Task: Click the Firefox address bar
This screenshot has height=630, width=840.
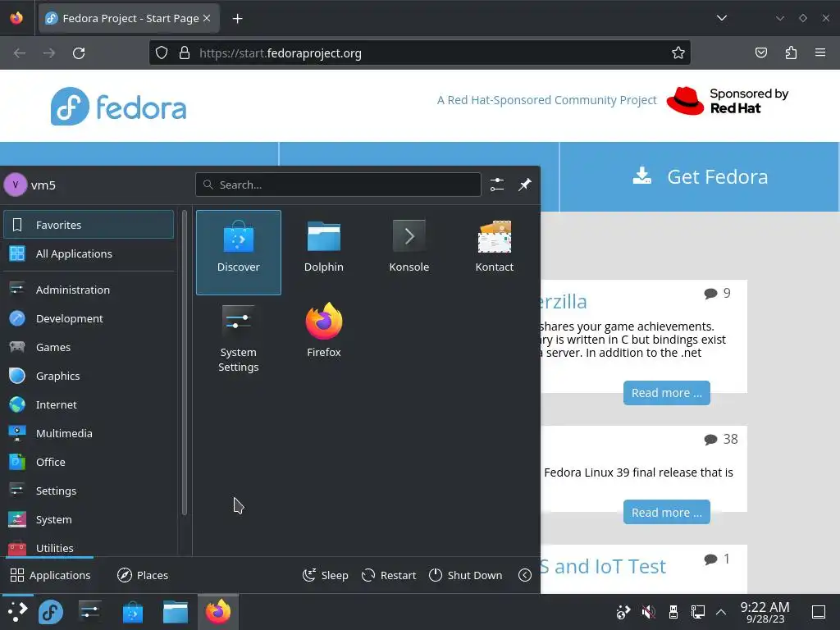Action: [419, 52]
